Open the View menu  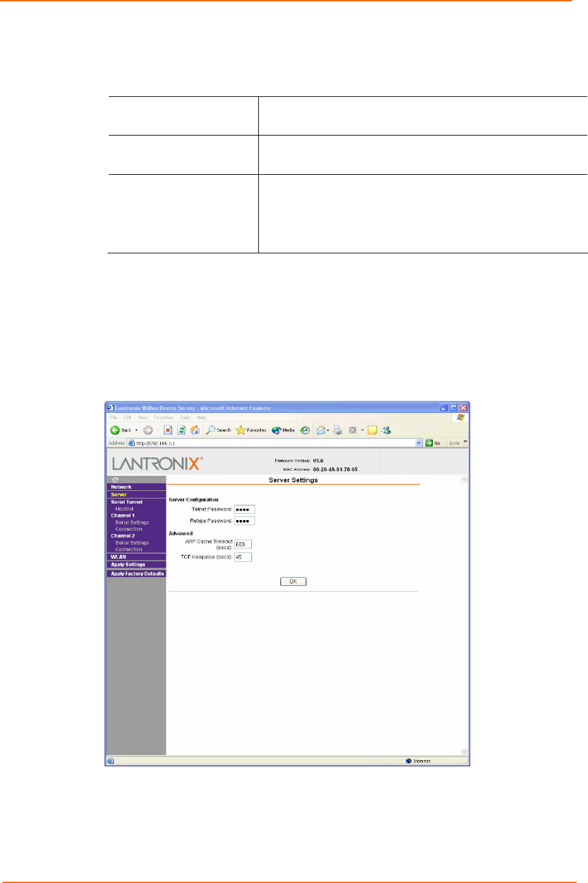click(143, 417)
